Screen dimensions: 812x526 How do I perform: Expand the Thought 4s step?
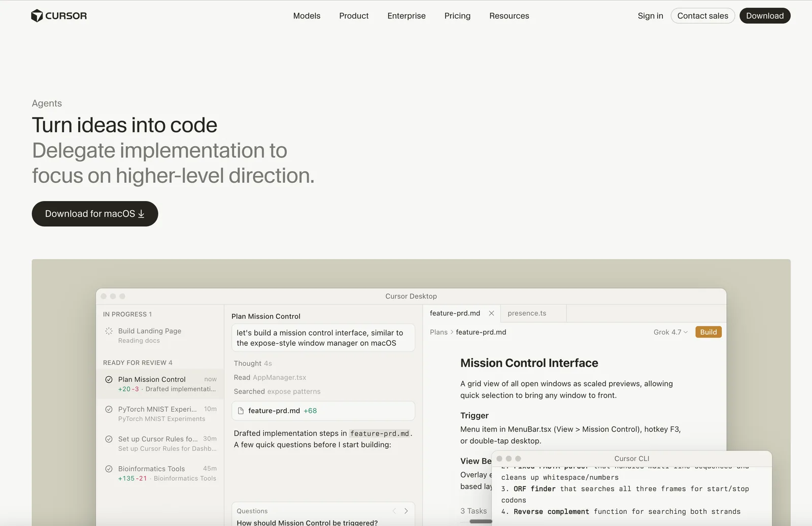pos(253,364)
